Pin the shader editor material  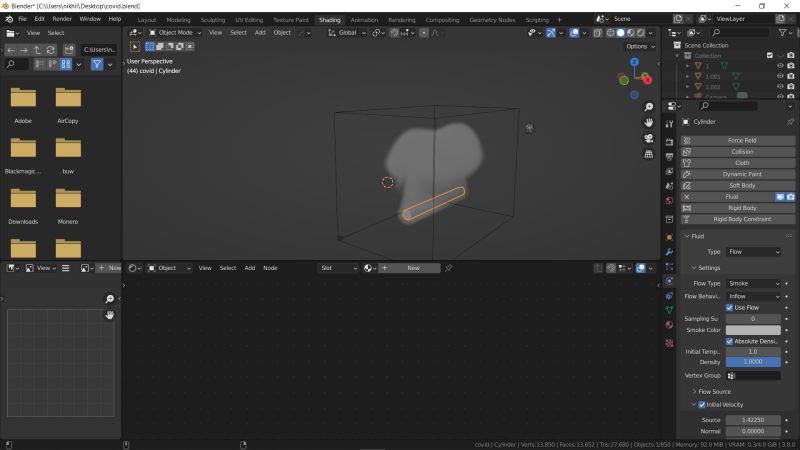(x=448, y=268)
